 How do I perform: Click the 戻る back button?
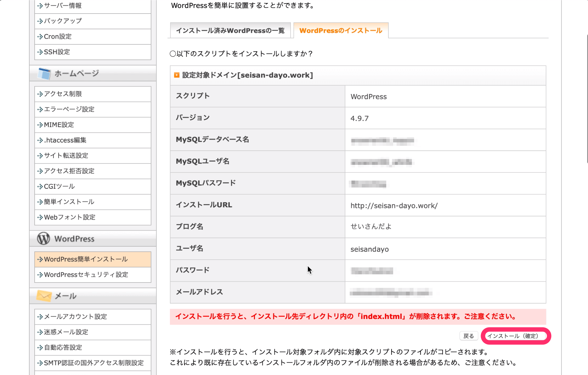pyautogui.click(x=468, y=336)
